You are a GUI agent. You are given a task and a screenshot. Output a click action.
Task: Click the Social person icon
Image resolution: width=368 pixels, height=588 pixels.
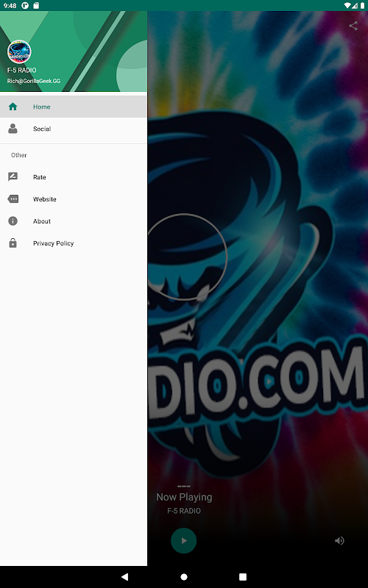pyautogui.click(x=13, y=129)
